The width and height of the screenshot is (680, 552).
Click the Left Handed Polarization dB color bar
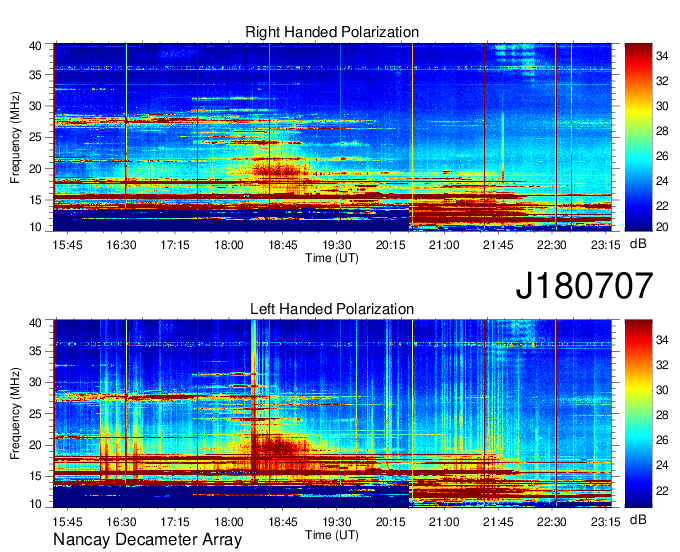pyautogui.click(x=638, y=414)
